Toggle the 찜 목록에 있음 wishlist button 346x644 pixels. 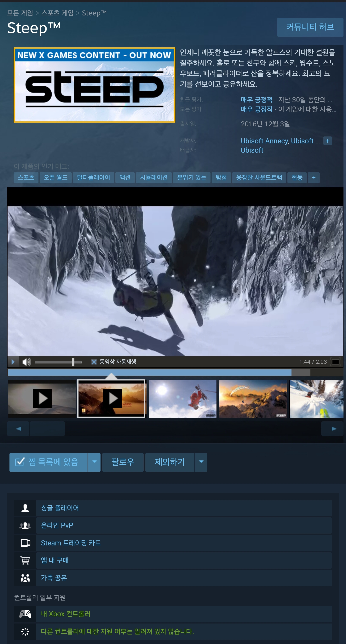coord(49,462)
